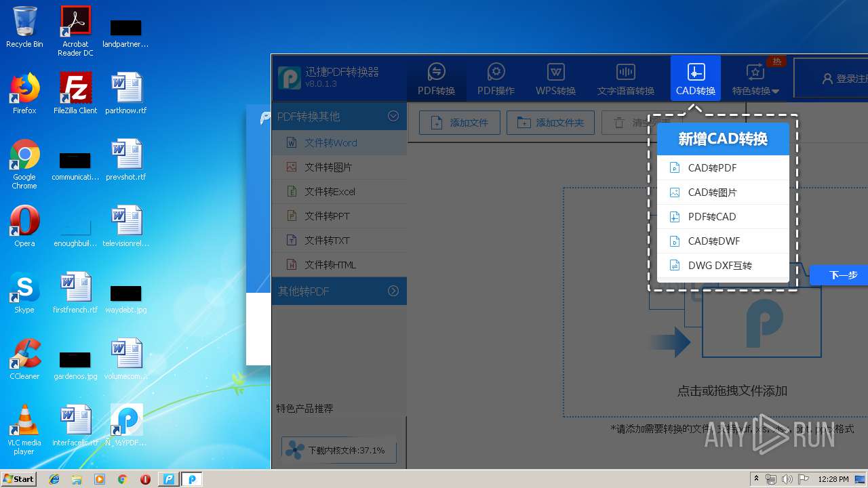Switch to 文字语音转换 tab
Screen dimensions: 868x488
click(625, 79)
